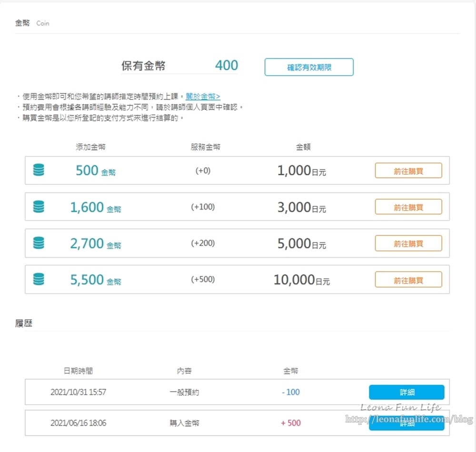Screen dimensions: 476x452
Task: Click the 金幣 Coin page heading
Action: pyautogui.click(x=32, y=23)
